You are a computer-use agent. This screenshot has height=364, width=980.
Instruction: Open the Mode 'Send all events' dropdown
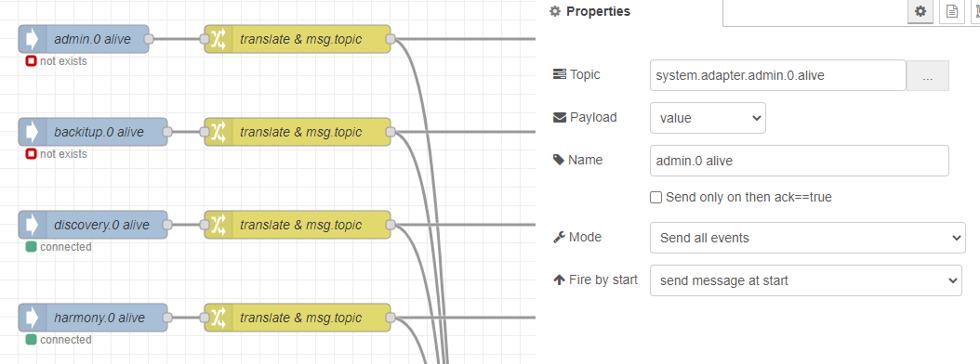tap(807, 238)
